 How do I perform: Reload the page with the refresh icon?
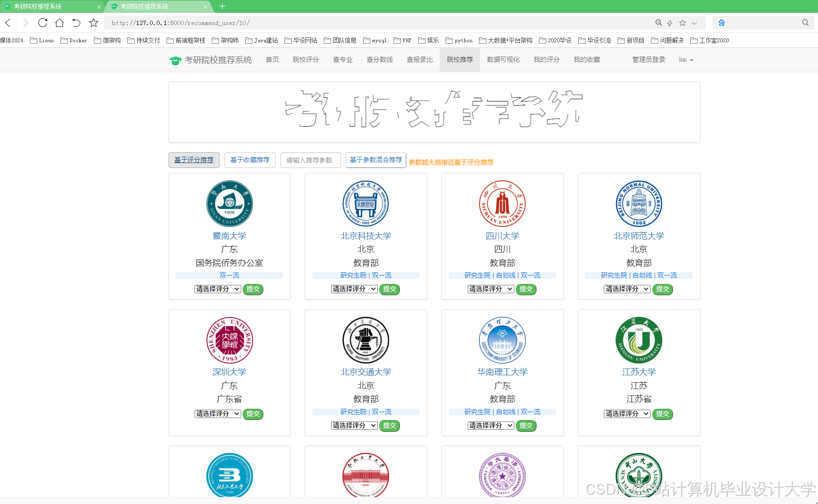[43, 23]
